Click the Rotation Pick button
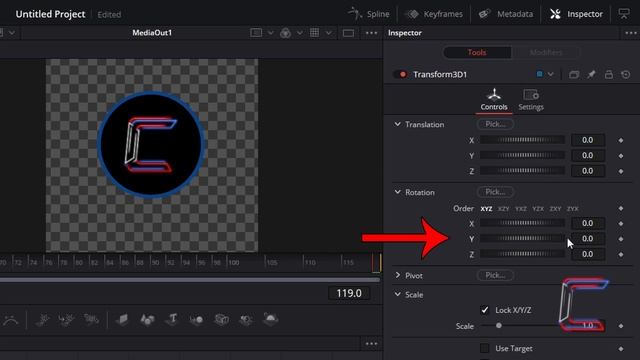The image size is (640, 360). coord(495,192)
